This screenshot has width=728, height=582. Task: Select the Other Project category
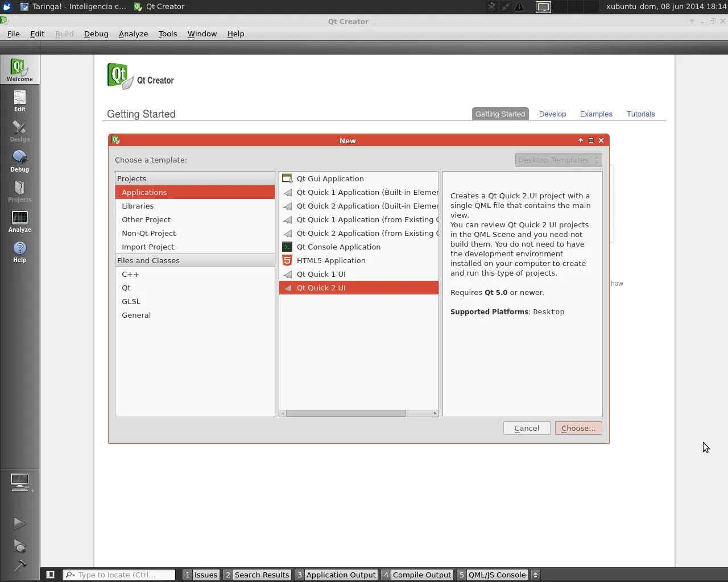(x=195, y=219)
